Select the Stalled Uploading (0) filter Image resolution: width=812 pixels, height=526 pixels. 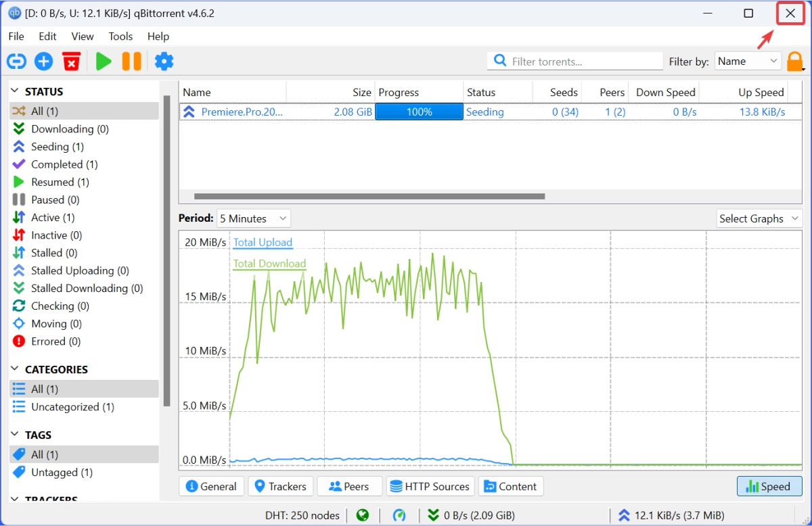click(84, 270)
